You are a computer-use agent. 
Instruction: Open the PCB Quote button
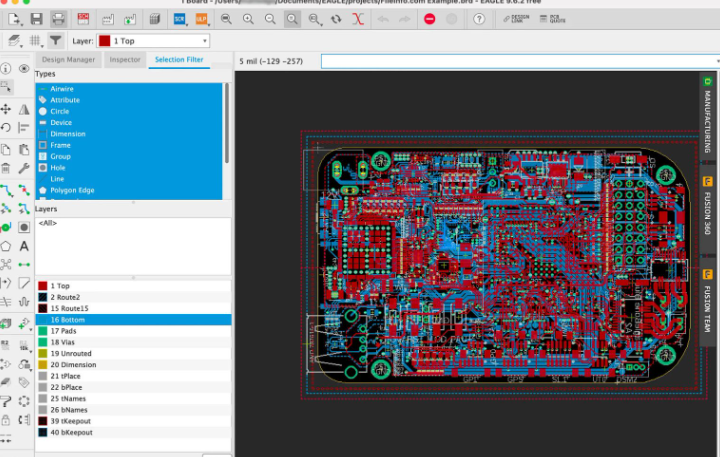(x=552, y=19)
